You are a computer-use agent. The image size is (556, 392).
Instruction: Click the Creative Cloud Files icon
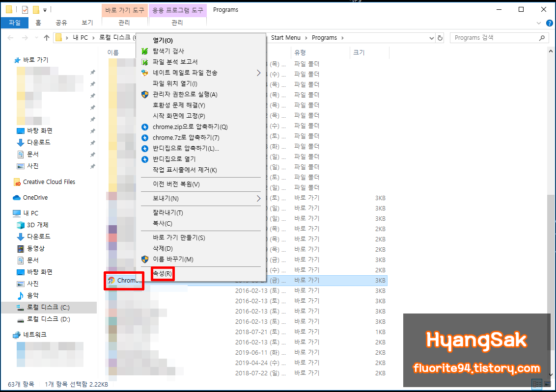17,182
